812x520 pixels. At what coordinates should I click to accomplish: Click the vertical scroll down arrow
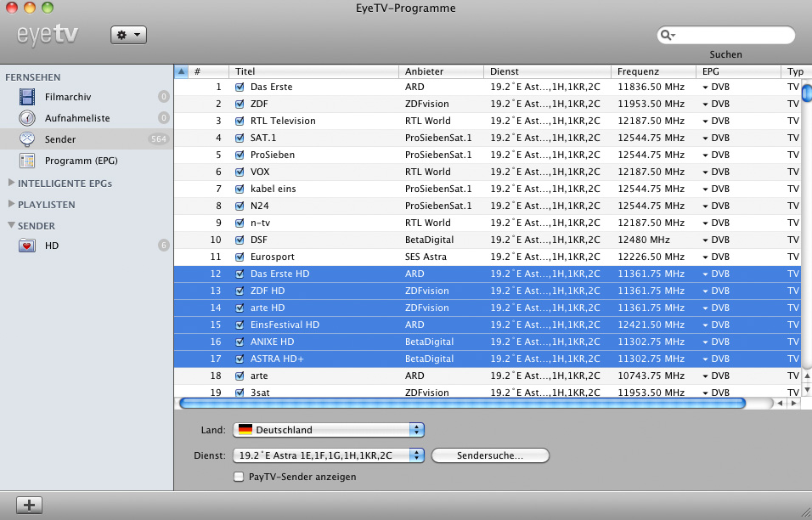(807, 389)
